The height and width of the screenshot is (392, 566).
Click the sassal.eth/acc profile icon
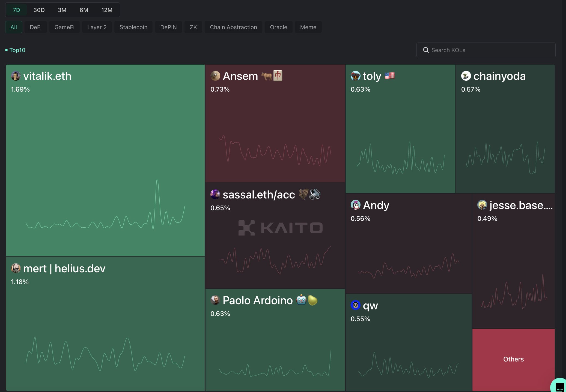pyautogui.click(x=215, y=194)
